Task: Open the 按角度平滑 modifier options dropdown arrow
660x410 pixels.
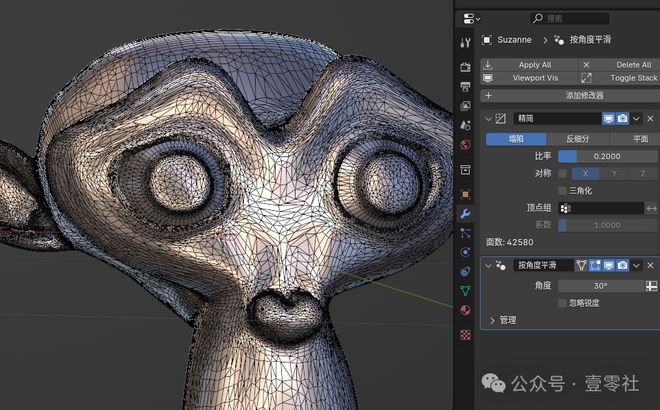Action: 637,265
